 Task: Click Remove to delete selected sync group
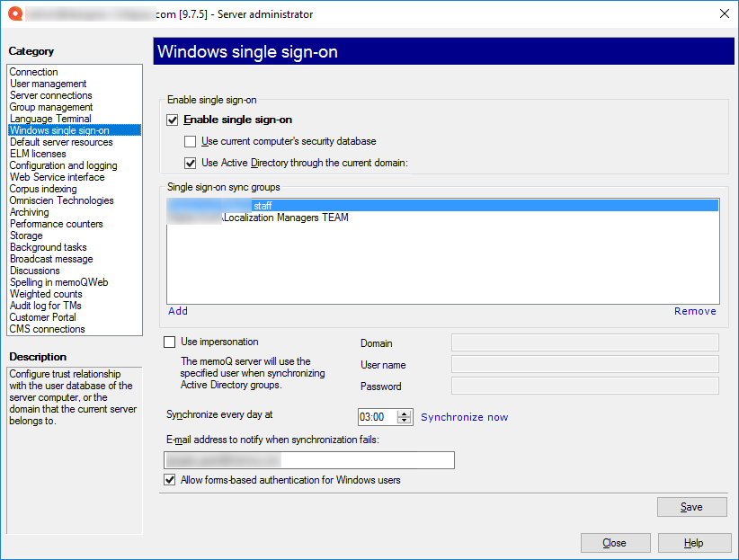click(695, 310)
